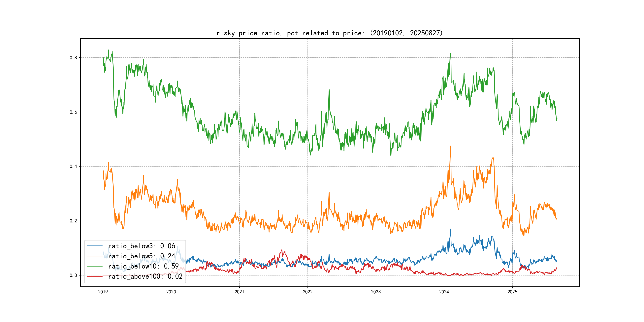Click the blue ratio_below3 legend line
The image size is (644, 322).
tap(94, 246)
